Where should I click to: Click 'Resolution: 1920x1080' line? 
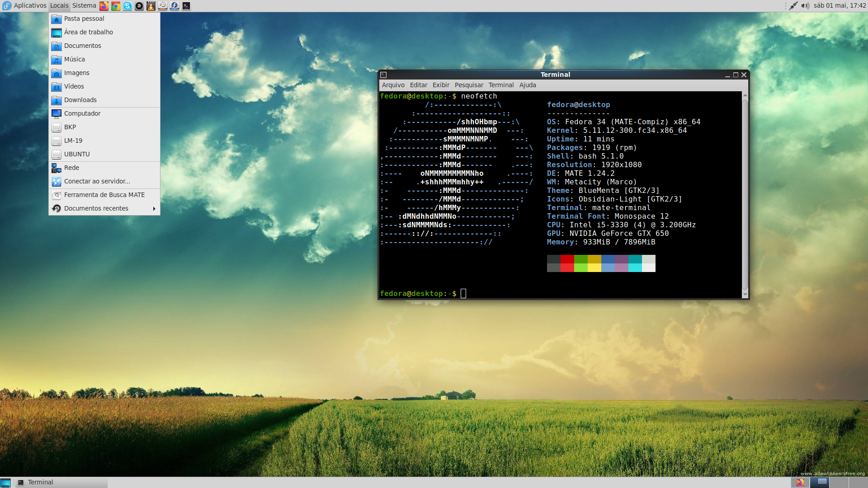tap(594, 165)
